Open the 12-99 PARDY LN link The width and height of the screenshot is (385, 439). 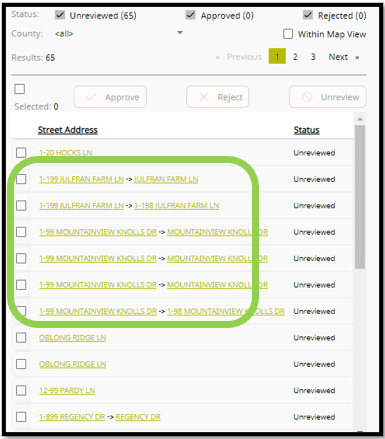[x=67, y=390]
